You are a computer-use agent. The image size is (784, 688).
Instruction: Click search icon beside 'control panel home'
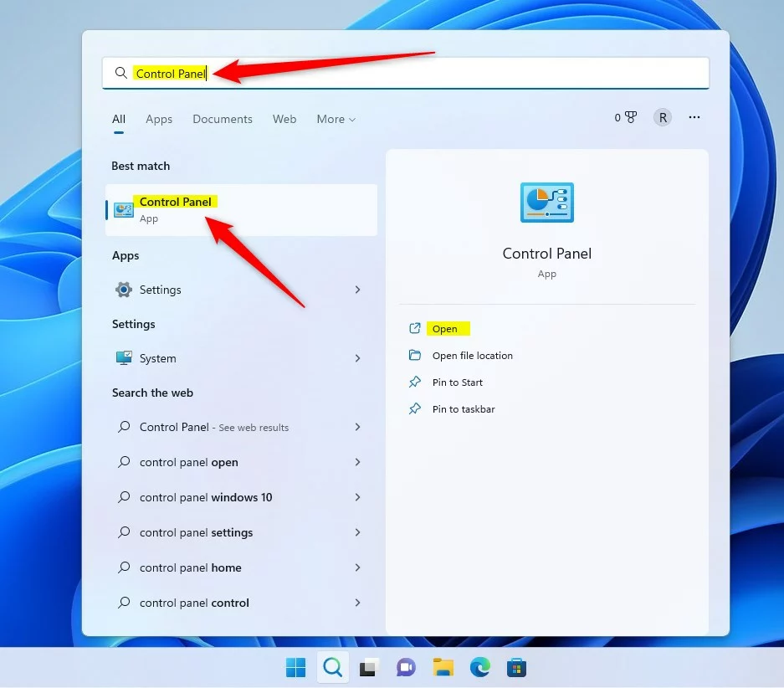pos(124,567)
